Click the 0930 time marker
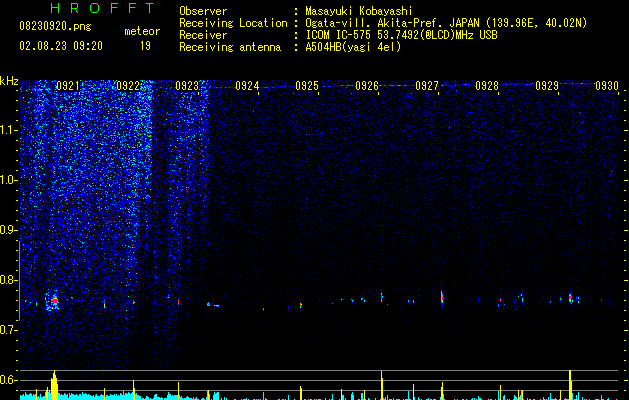629x400 pixels. (x=607, y=85)
